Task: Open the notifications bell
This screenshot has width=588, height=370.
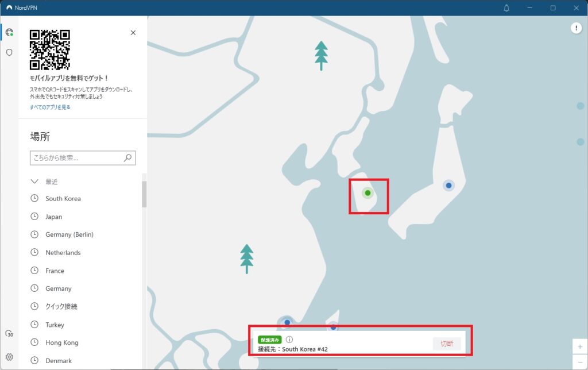Action: 506,8
